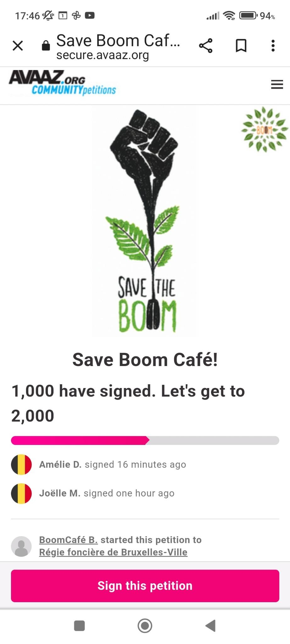Tap the secure padlock icon

(46, 46)
